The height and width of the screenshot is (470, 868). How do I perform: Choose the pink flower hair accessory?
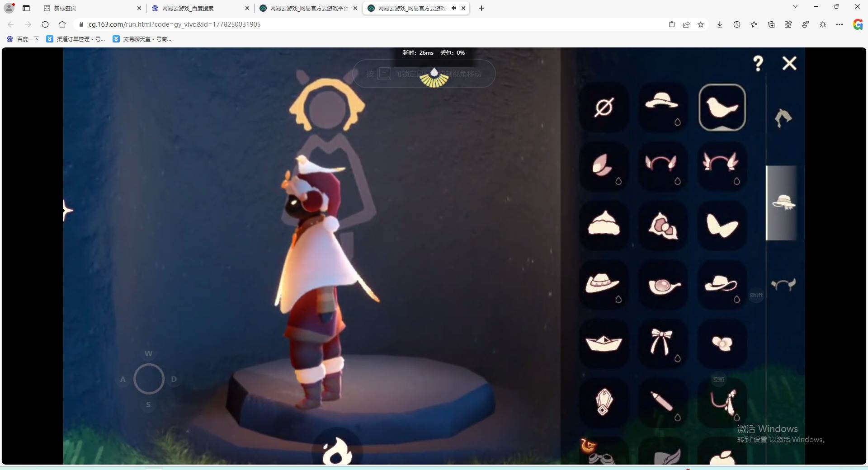(663, 226)
